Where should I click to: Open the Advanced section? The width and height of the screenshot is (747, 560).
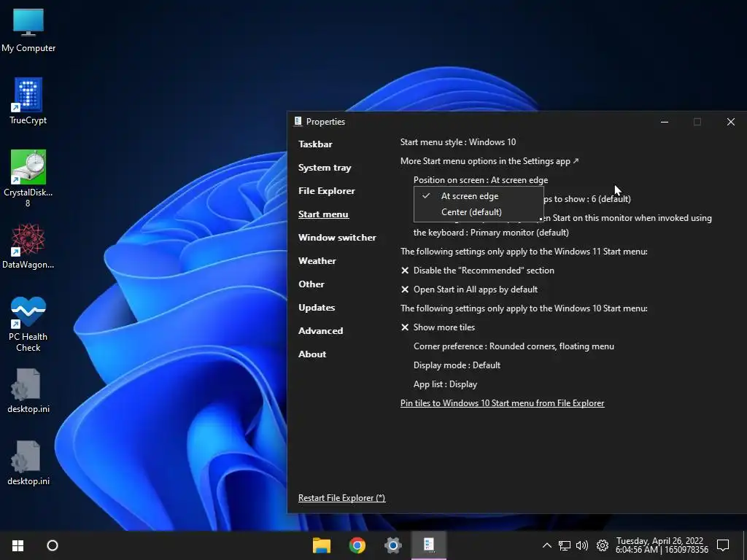coord(320,331)
